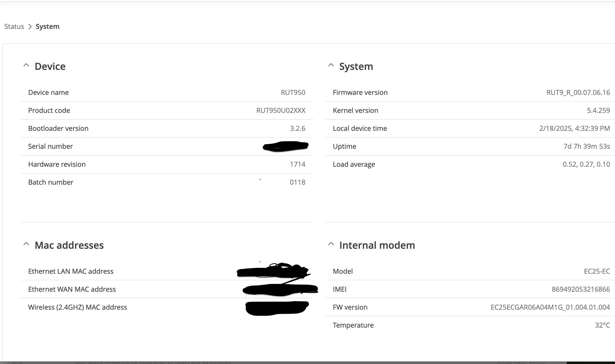This screenshot has height=364, width=615.
Task: Select device name value RUT950
Action: [x=293, y=92]
